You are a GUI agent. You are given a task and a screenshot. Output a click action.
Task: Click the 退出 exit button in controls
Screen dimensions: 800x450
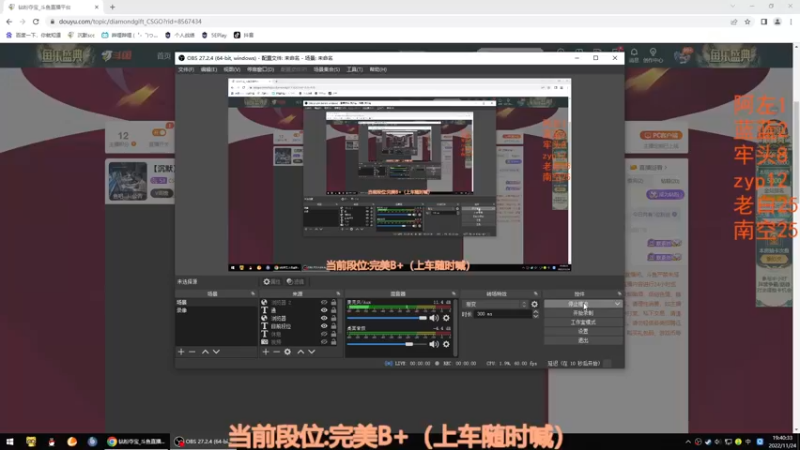[x=583, y=340]
